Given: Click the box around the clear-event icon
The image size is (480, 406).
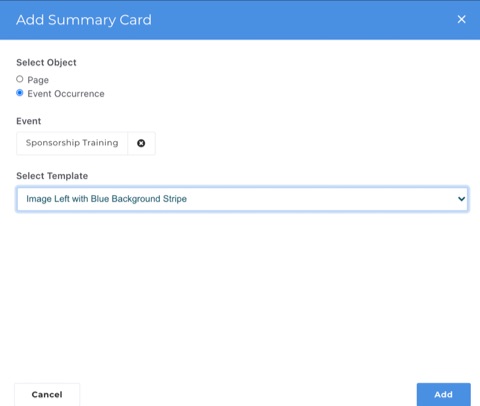Looking at the screenshot, I should [141, 143].
